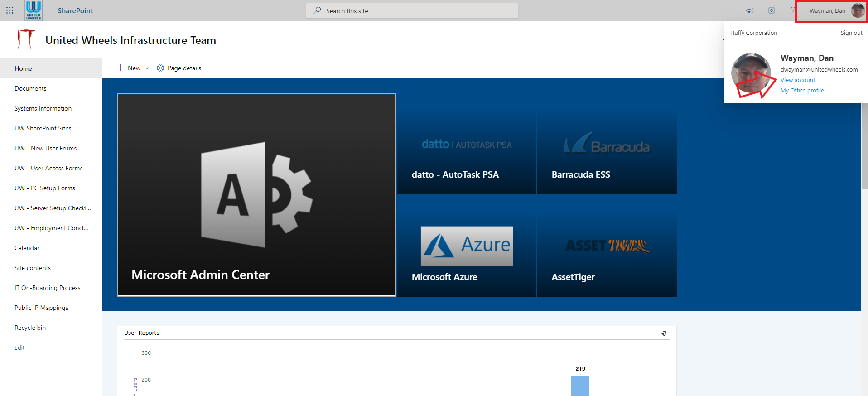Click the large profile photo in account panel
The width and height of the screenshot is (868, 396).
(751, 73)
